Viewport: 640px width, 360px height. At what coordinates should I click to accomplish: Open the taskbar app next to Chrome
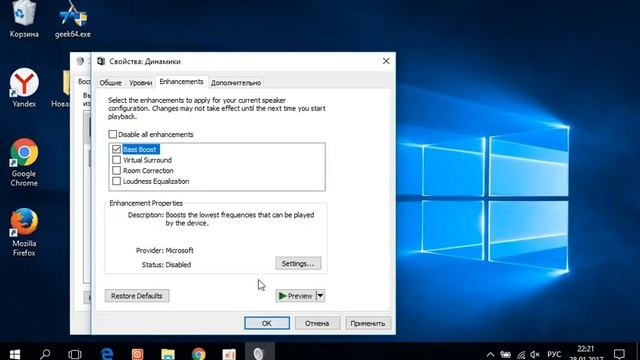point(229,354)
